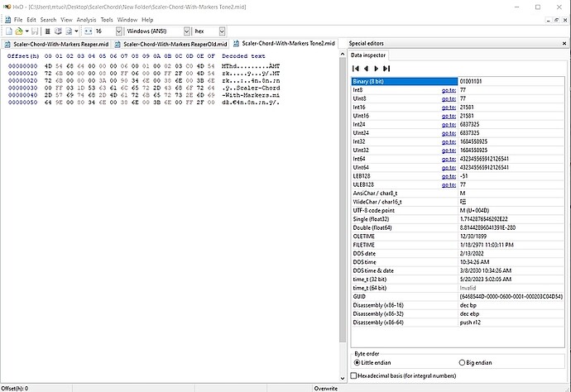Viewport: 571px width, 392px height.
Task: Close the Special editors panel
Action: point(564,43)
